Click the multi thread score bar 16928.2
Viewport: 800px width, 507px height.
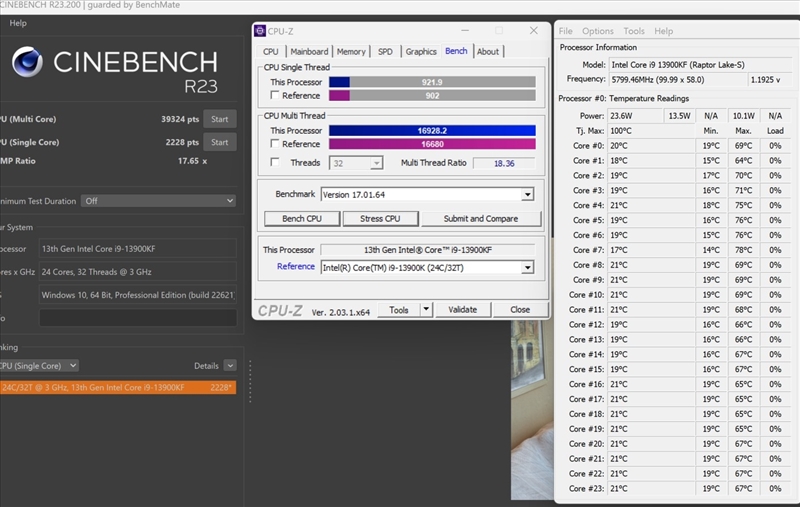[432, 131]
